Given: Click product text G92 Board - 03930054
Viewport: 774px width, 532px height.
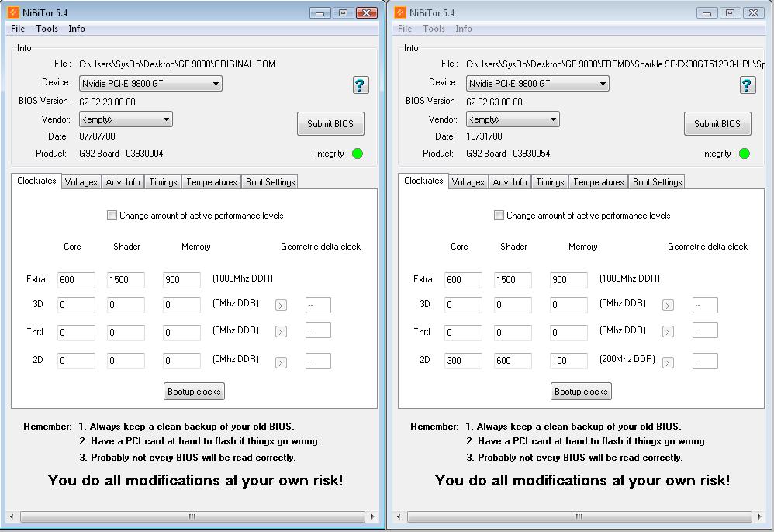Looking at the screenshot, I should [508, 154].
